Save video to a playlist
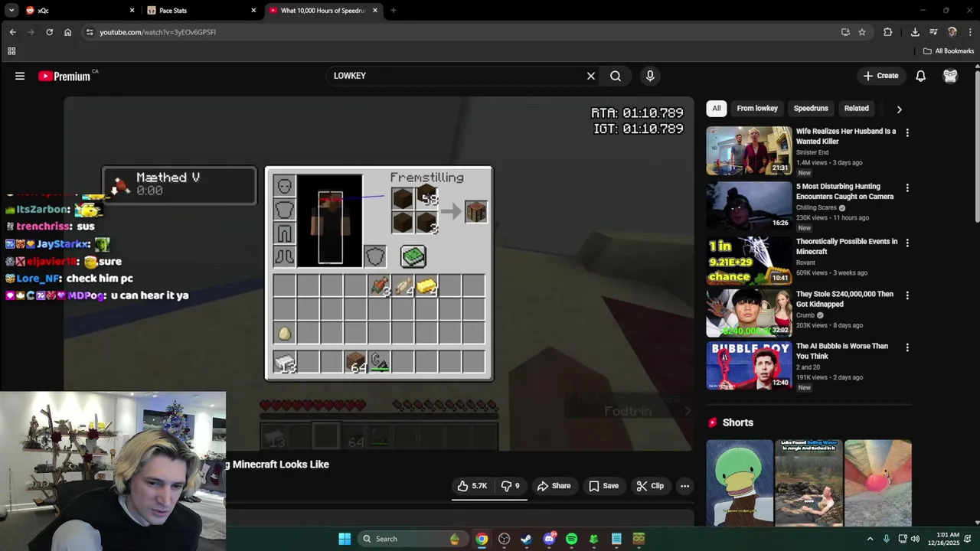This screenshot has height=551, width=980. [603, 486]
